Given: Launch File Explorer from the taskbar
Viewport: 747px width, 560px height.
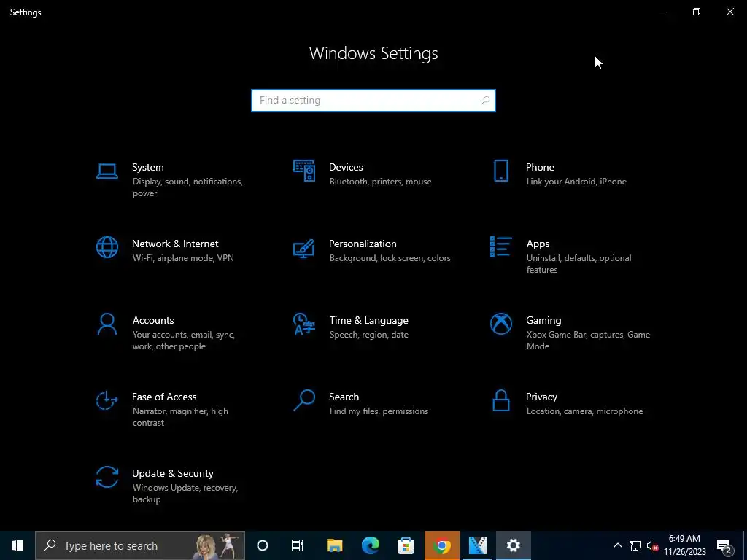Looking at the screenshot, I should (334, 545).
